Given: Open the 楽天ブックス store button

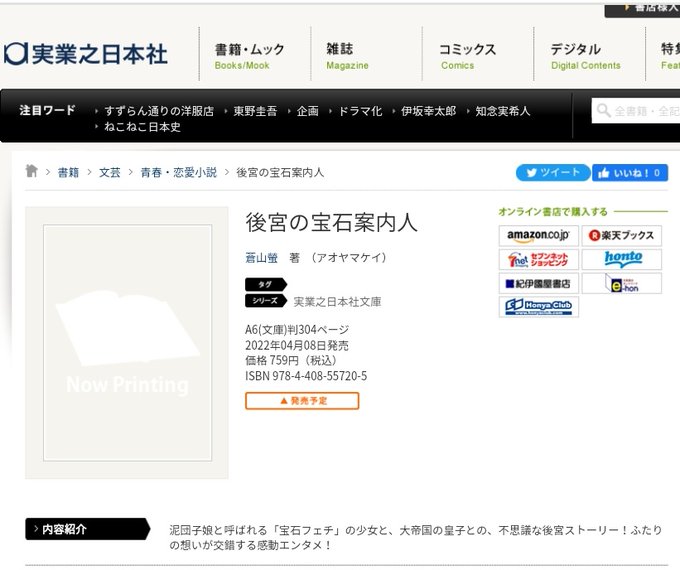Looking at the screenshot, I should coord(621,236).
